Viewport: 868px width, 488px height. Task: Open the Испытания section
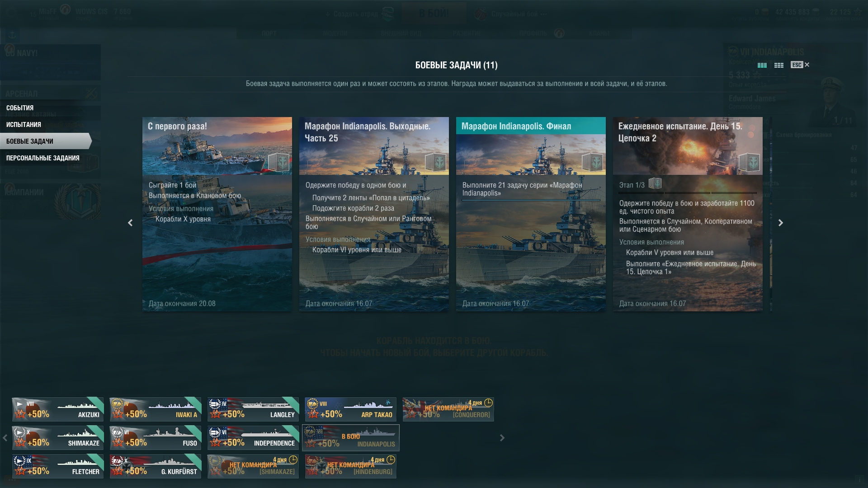(24, 125)
